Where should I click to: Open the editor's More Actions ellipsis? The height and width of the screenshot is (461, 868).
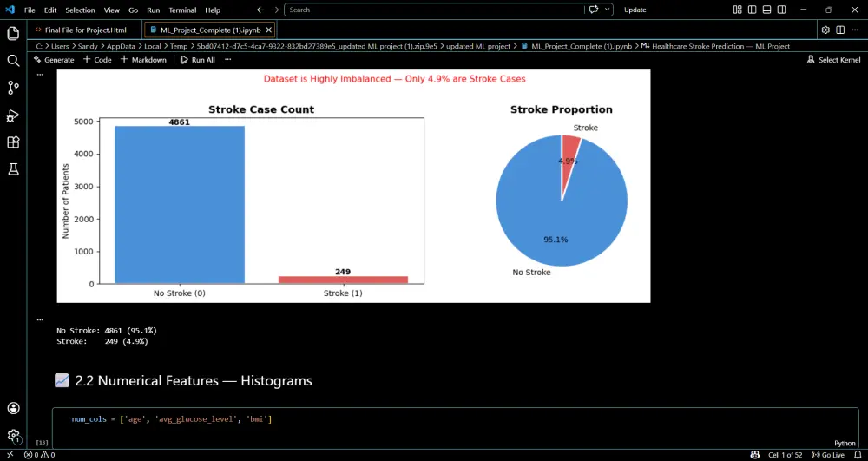855,30
